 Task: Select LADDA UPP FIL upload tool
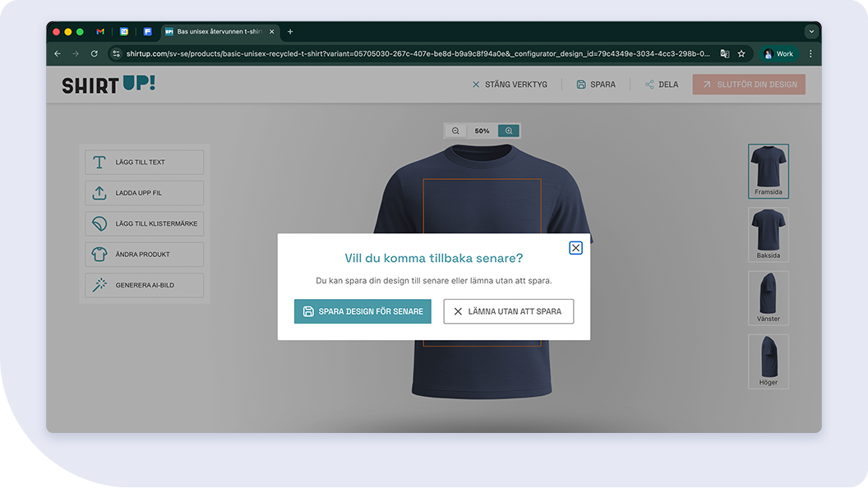click(x=145, y=193)
